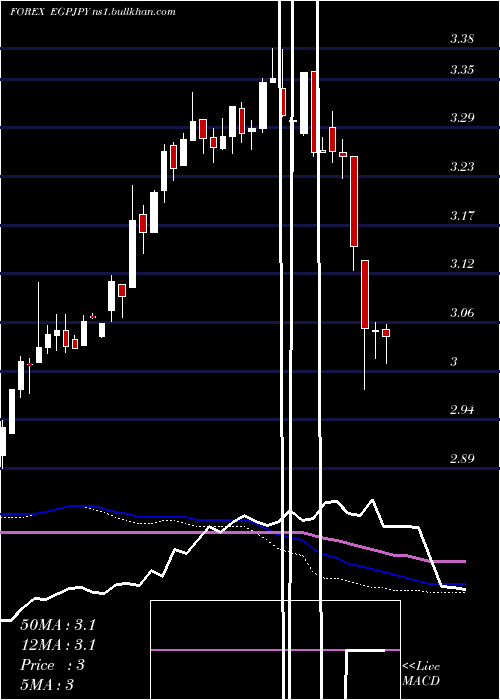Click the 3.35 price axis label
Screen dimensions: 500x700
462,70
